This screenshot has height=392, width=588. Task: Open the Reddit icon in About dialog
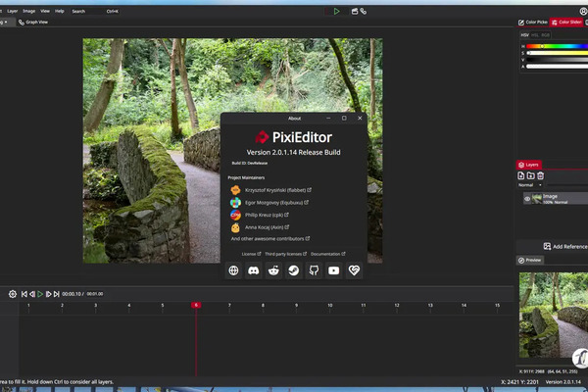point(273,270)
